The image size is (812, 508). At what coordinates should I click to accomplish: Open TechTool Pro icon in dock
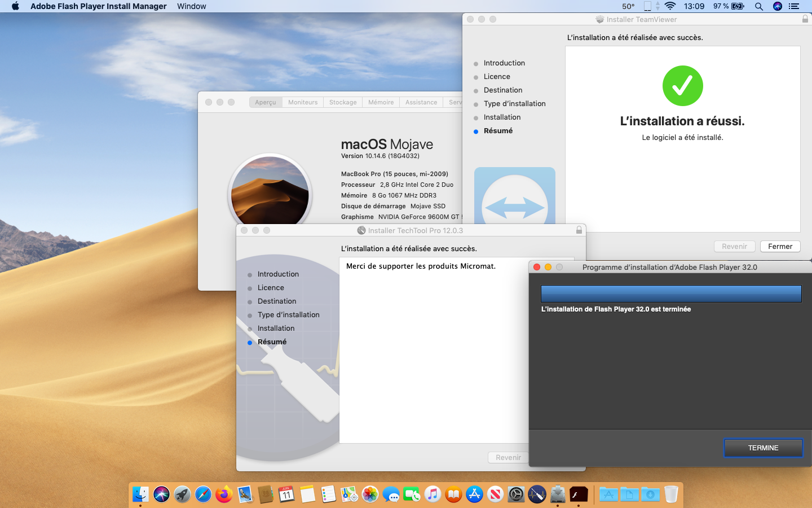click(x=537, y=494)
